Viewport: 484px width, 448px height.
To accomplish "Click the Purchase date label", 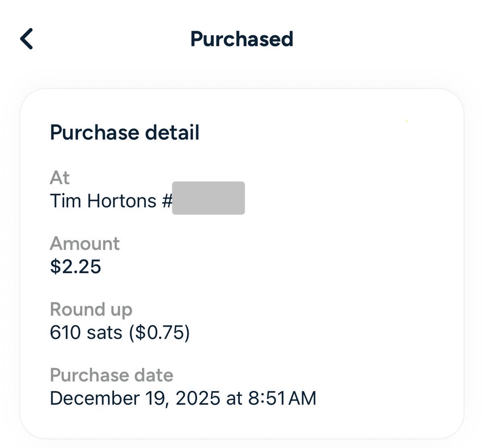I will point(112,375).
